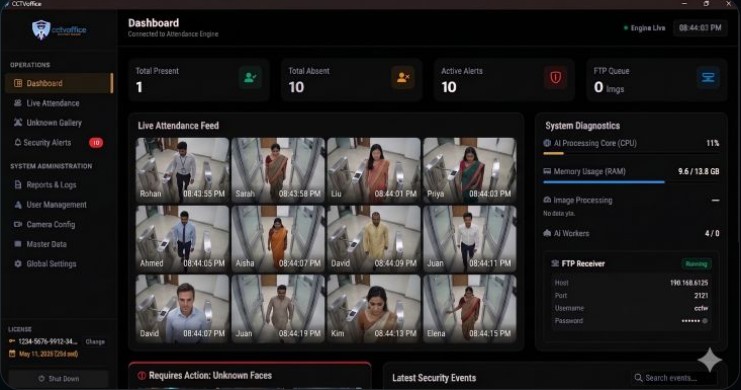Viewport: 741px width, 390px height.
Task: Click the cctvoffice shield logo
Action: (41, 30)
